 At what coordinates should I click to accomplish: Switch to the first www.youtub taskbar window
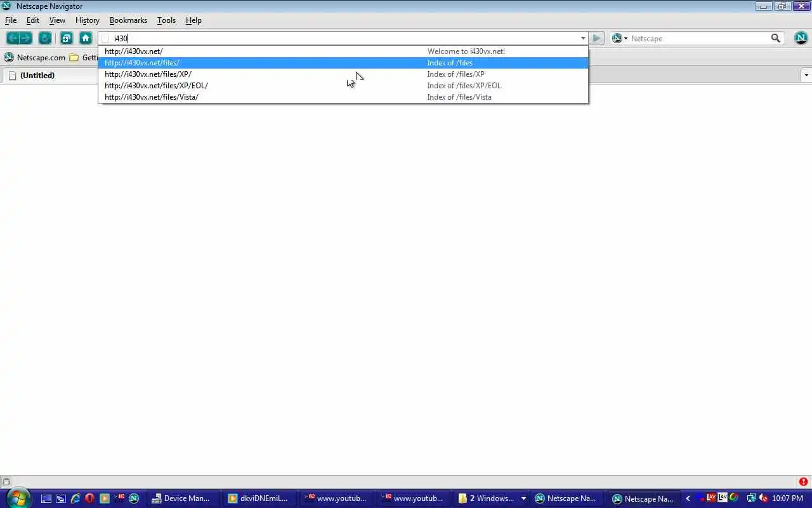(337, 498)
